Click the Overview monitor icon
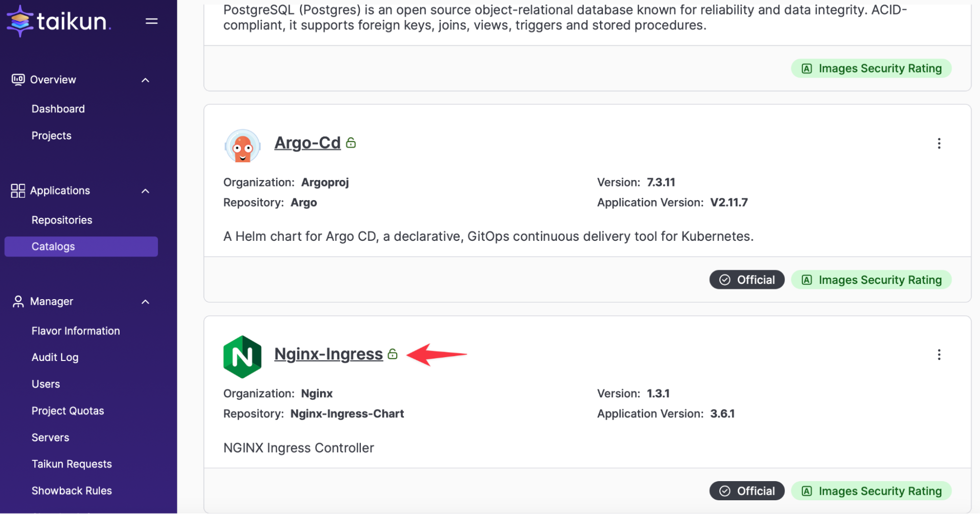This screenshot has height=514, width=980. [18, 79]
